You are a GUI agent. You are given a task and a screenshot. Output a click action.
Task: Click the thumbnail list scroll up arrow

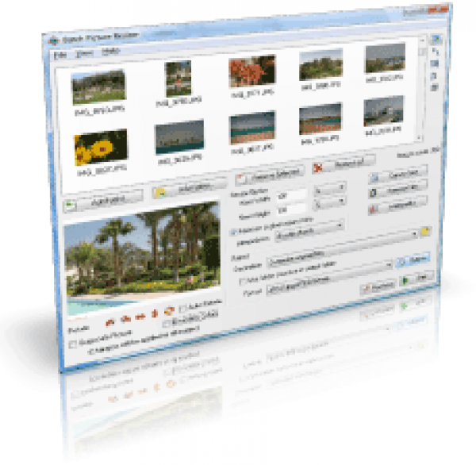coord(422,40)
